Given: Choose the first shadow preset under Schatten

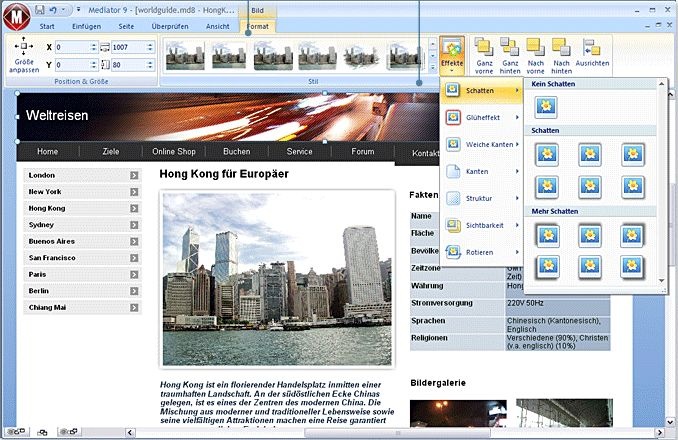Looking at the screenshot, I should (547, 154).
